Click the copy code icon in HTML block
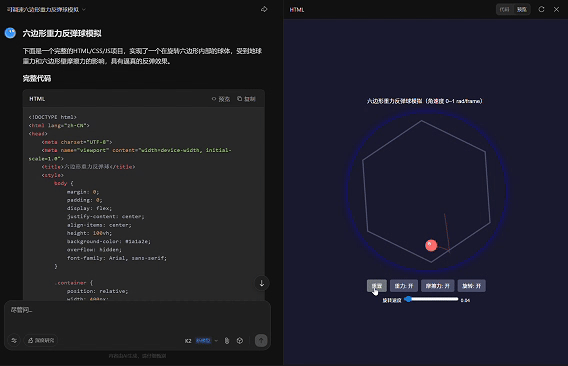The image size is (568, 366). 246,99
